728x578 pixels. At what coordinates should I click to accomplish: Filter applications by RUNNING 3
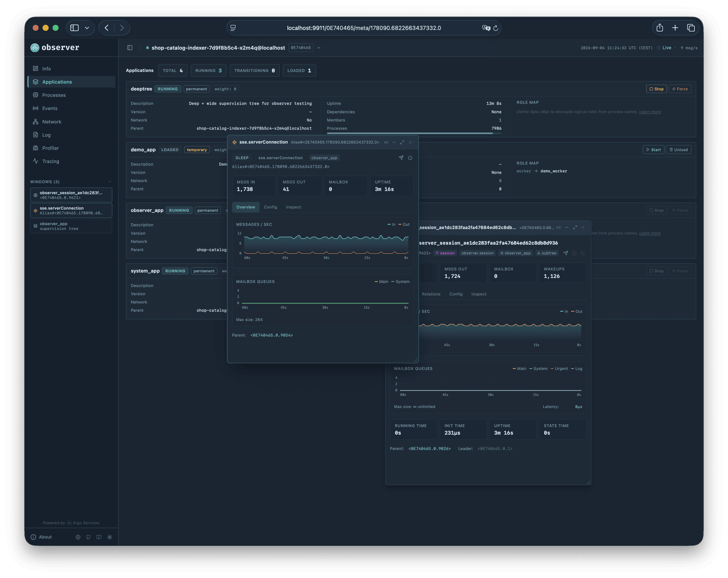[x=208, y=71]
